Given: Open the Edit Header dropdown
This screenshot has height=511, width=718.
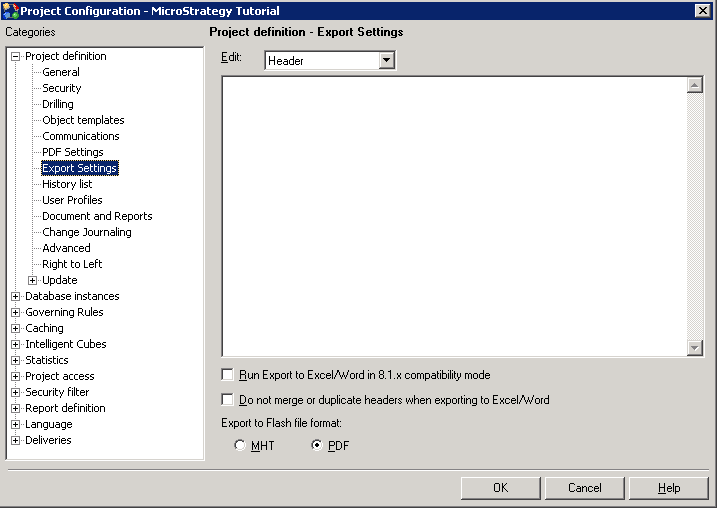Looking at the screenshot, I should 387,61.
